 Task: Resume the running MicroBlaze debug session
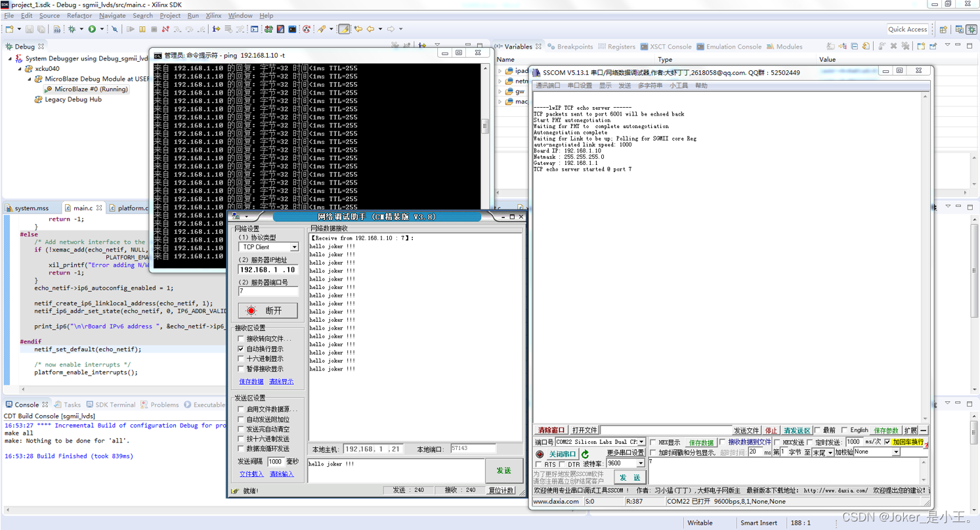click(131, 29)
